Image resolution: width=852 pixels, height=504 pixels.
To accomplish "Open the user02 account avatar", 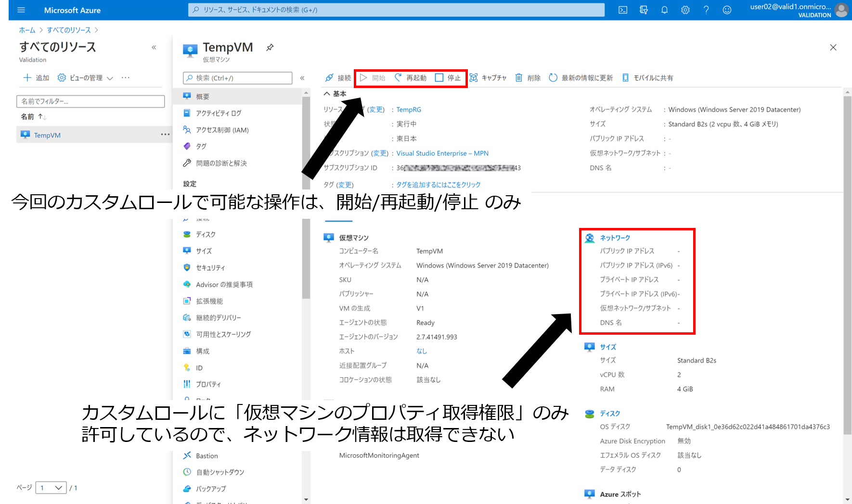I will (841, 10).
